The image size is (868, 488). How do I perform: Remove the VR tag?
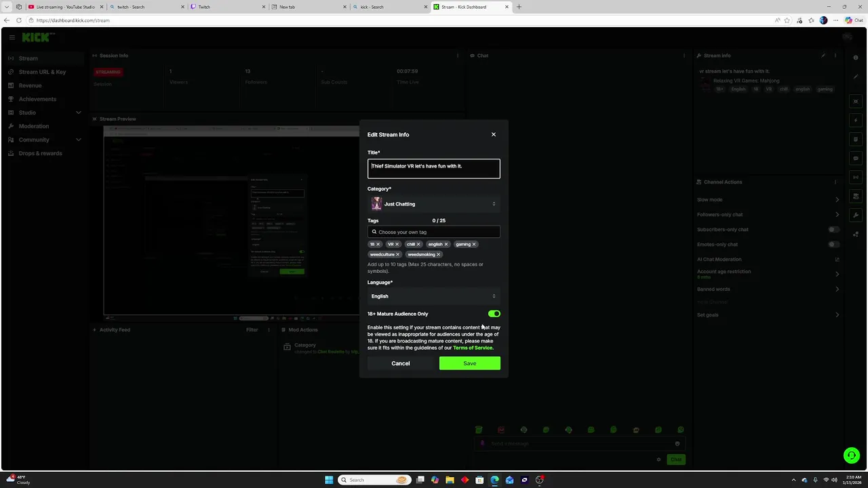397,244
